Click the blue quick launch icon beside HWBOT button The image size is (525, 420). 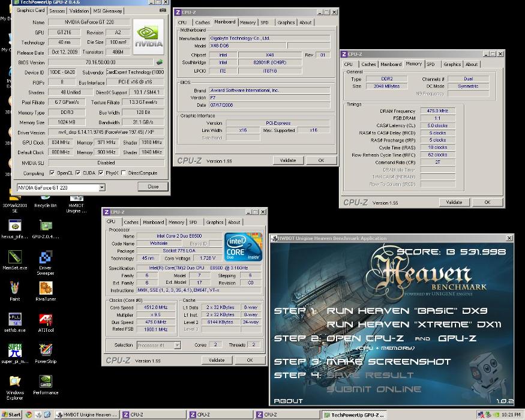(47, 415)
